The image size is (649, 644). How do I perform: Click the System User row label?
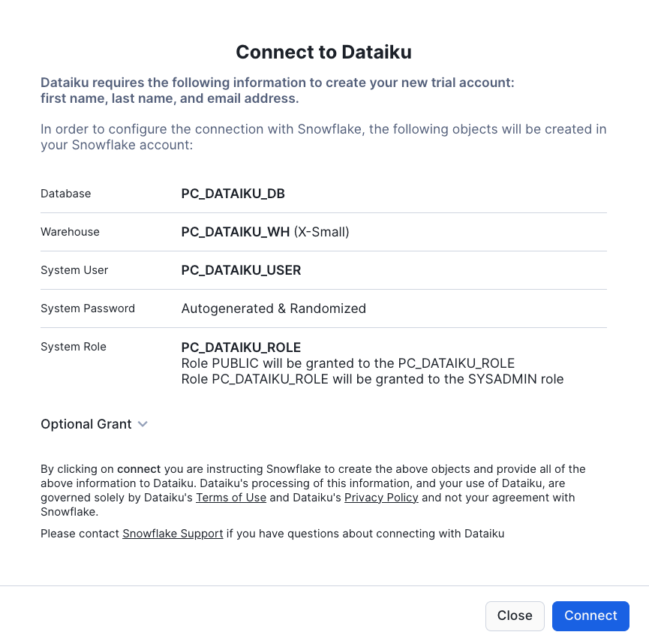click(74, 270)
